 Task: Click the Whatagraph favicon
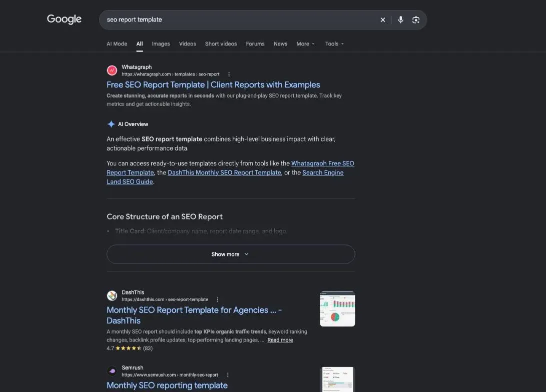[x=112, y=70]
